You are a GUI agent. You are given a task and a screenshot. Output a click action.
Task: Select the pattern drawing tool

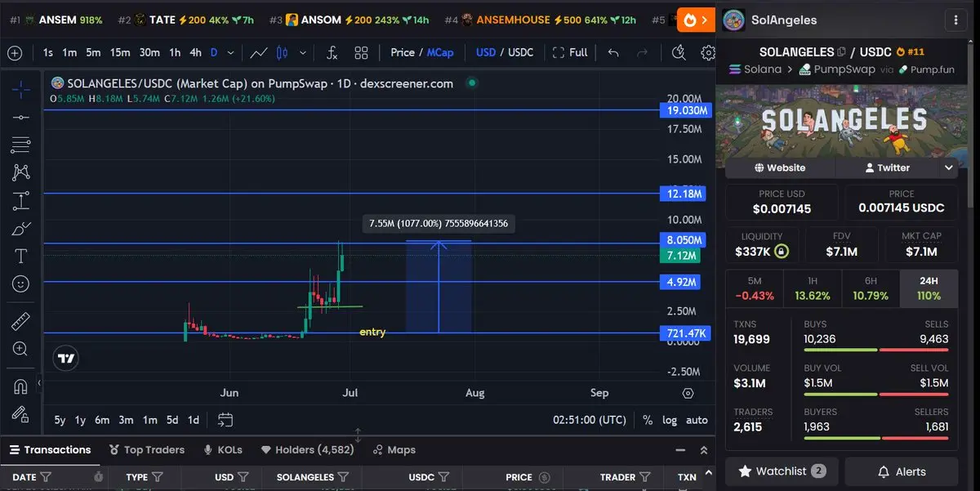pos(20,172)
